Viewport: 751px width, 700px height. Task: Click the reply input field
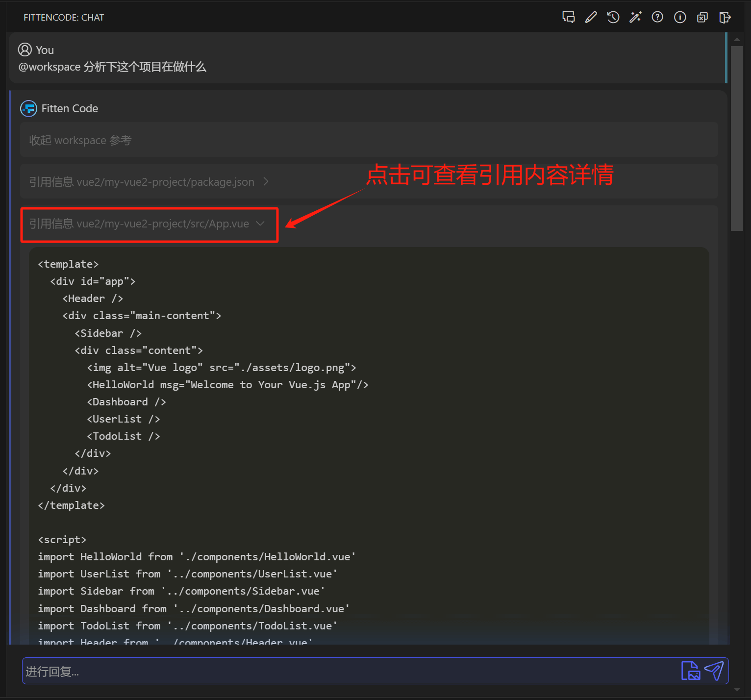[x=343, y=671]
